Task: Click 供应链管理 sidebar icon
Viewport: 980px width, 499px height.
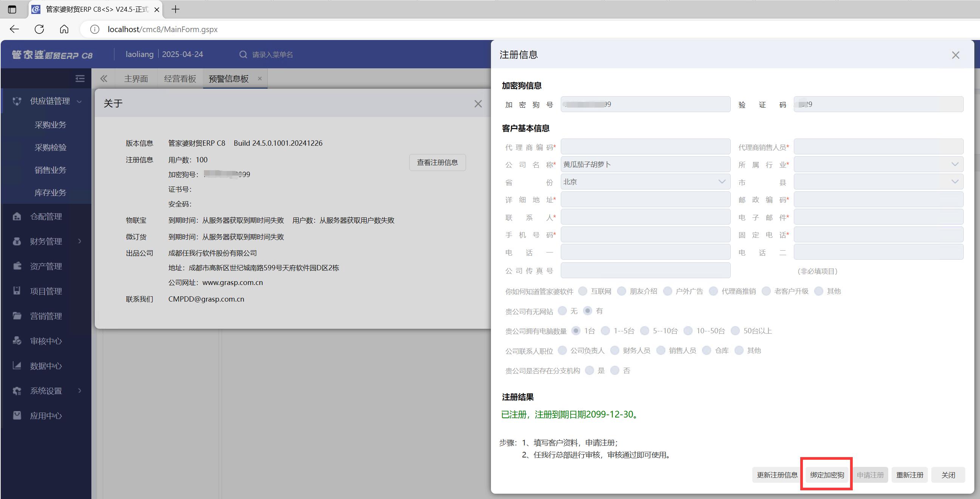Action: (17, 101)
